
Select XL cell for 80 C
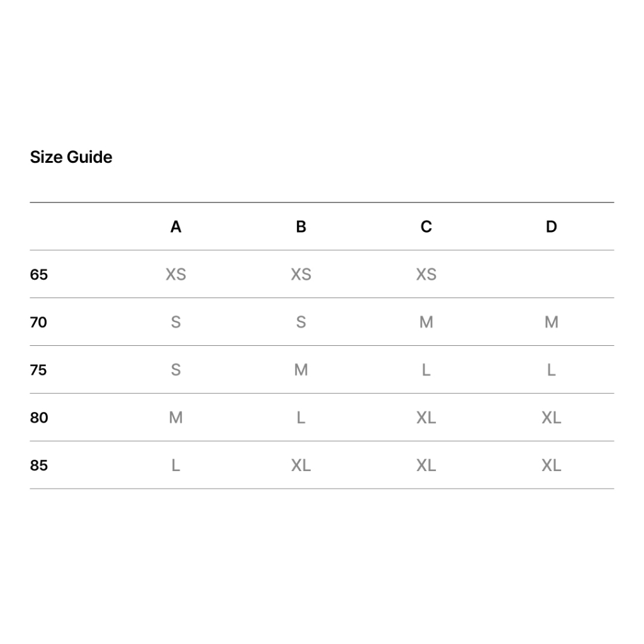click(426, 418)
